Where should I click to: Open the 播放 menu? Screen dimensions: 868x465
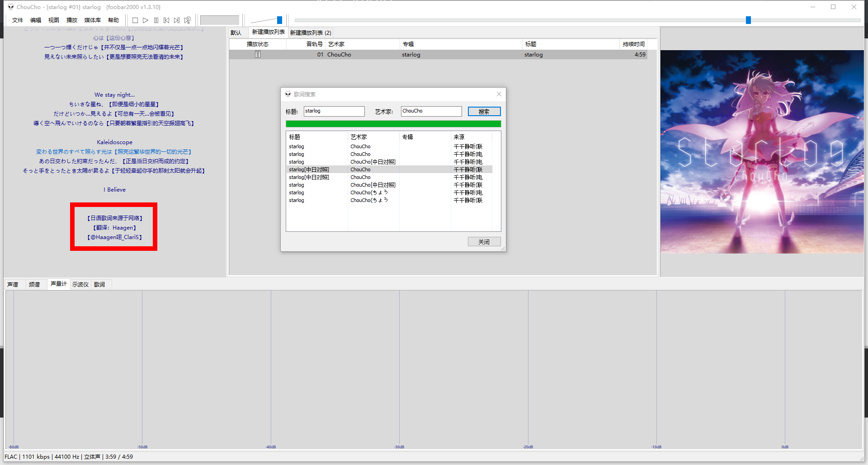pos(72,20)
